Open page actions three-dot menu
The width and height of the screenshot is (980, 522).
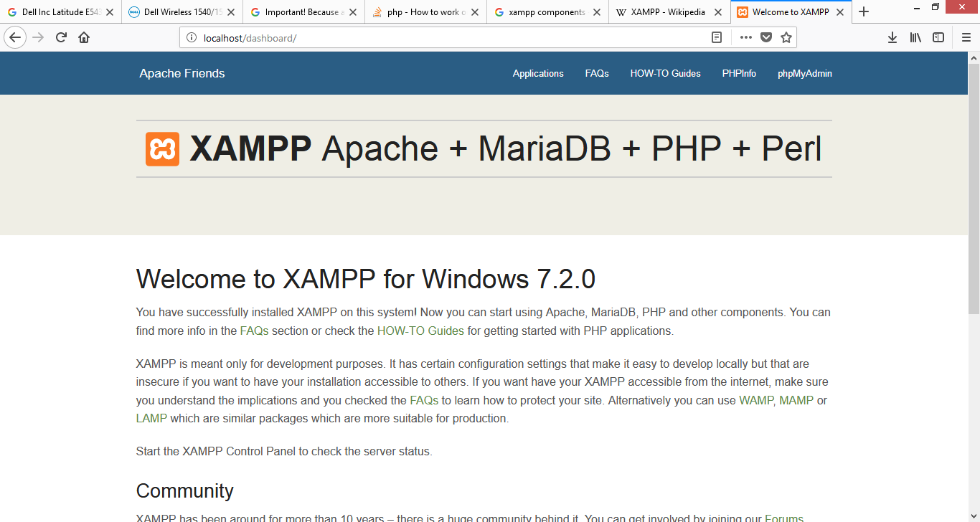(746, 37)
